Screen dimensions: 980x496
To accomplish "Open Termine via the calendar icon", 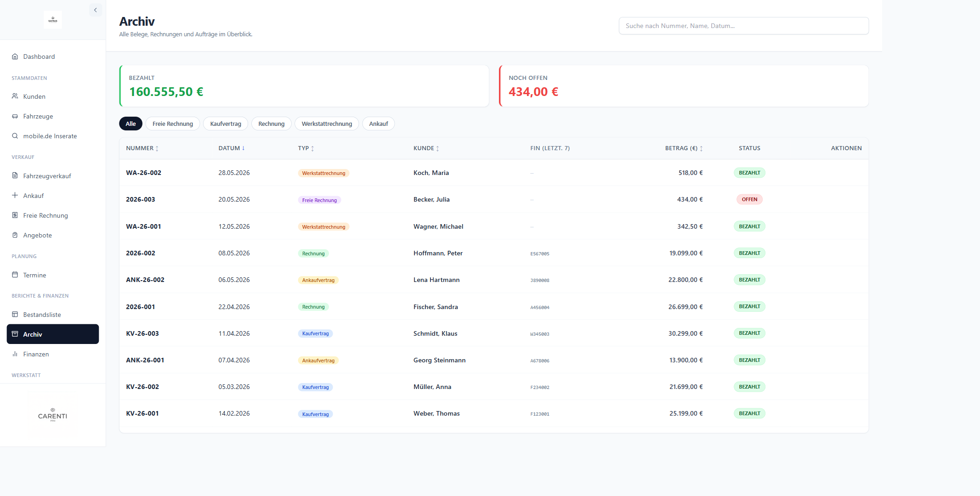I will 15,275.
